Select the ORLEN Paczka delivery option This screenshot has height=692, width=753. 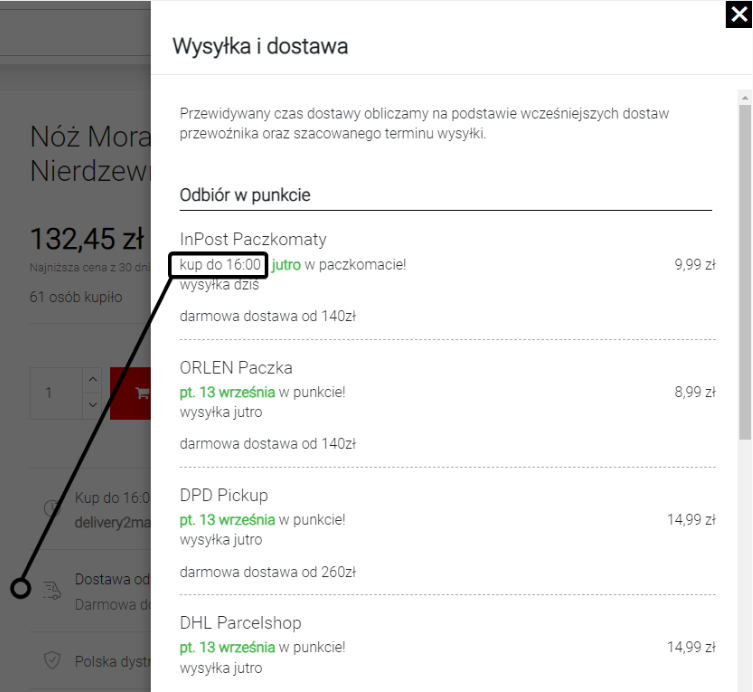(x=236, y=367)
